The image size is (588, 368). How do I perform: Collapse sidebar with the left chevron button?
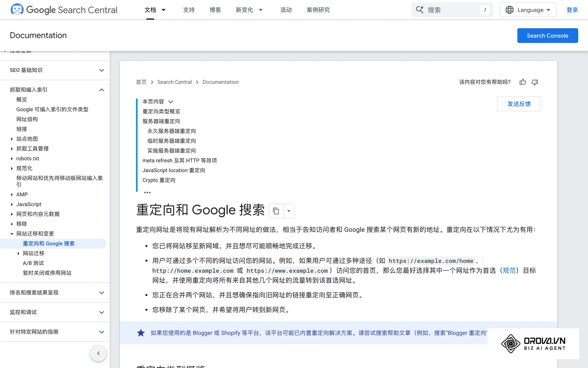pyautogui.click(x=98, y=353)
